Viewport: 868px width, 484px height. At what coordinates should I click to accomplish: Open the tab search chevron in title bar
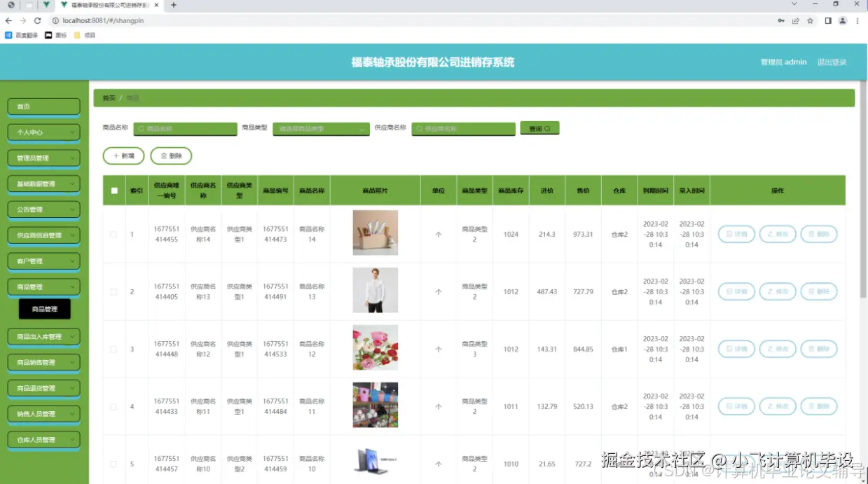pos(794,4)
